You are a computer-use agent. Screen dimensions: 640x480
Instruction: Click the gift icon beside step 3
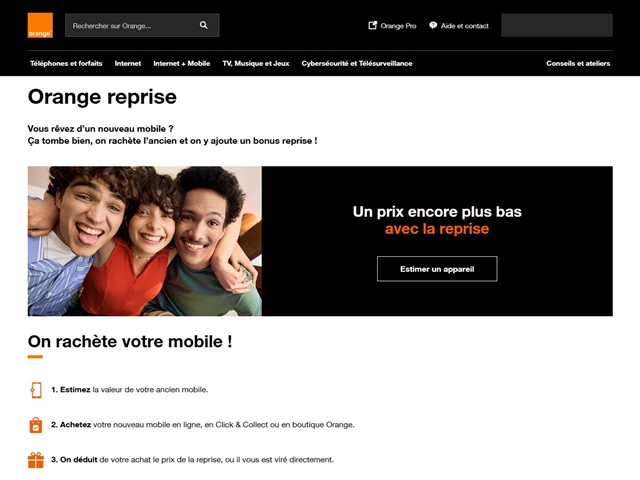coord(36,460)
